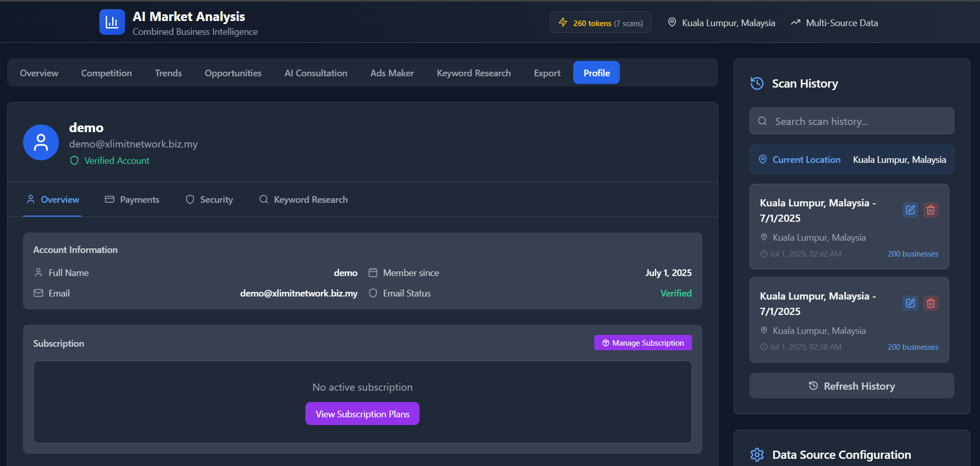Click the 260 tokens badge

pyautogui.click(x=600, y=23)
